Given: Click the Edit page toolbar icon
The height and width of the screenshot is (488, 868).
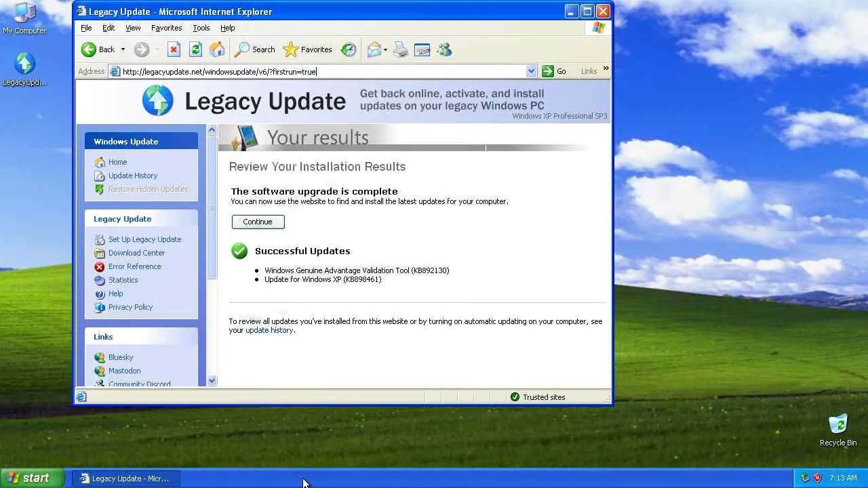Looking at the screenshot, I should click(x=422, y=49).
